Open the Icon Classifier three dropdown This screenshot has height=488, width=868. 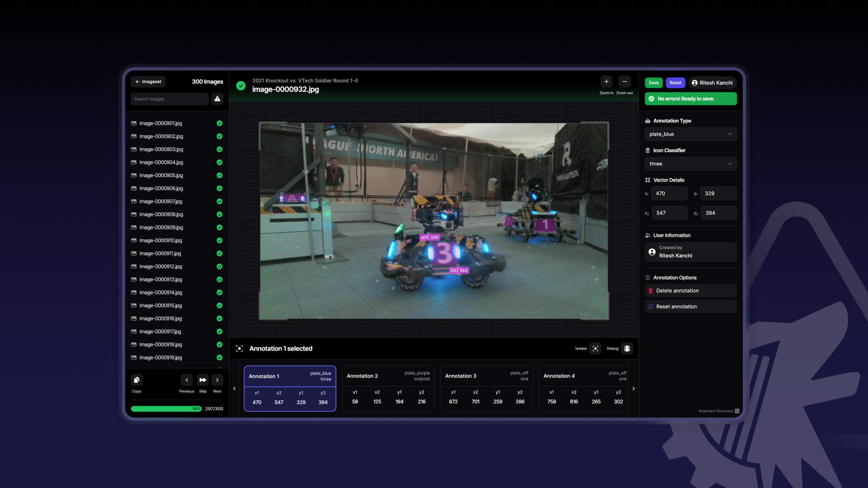[690, 164]
